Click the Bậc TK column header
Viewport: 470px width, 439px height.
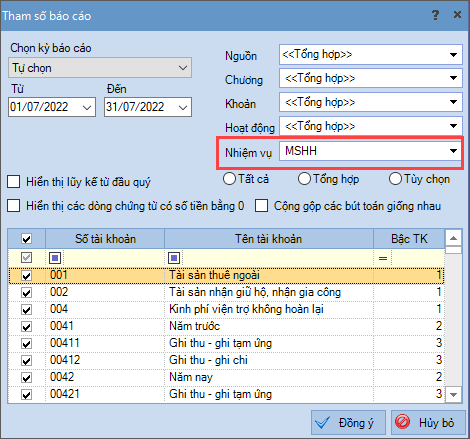(x=409, y=239)
